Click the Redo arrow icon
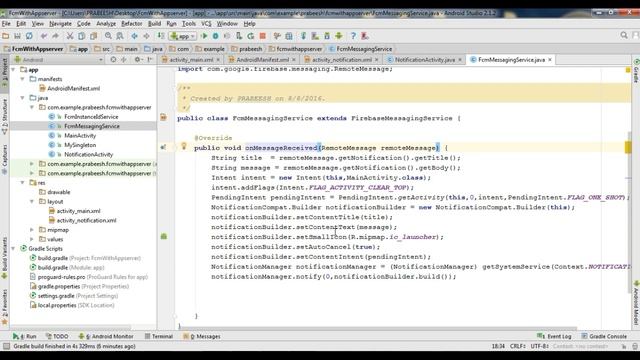 (x=56, y=36)
